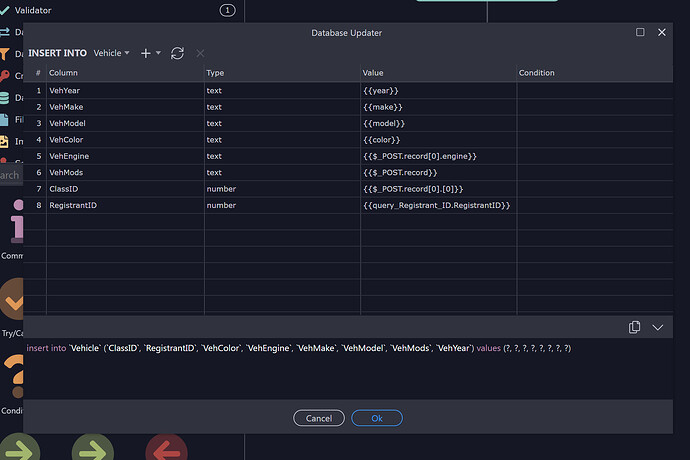Select the VehEngine column cell
This screenshot has height=460, width=690.
125,156
